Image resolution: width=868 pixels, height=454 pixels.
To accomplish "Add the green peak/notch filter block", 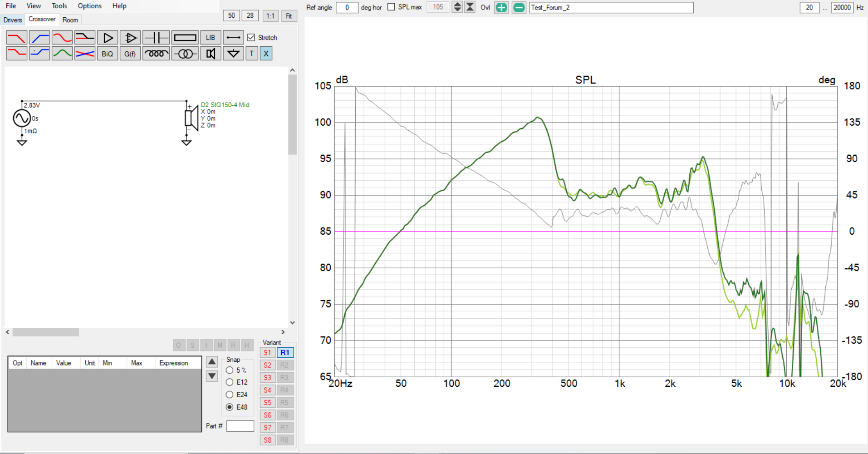I will click(x=62, y=54).
